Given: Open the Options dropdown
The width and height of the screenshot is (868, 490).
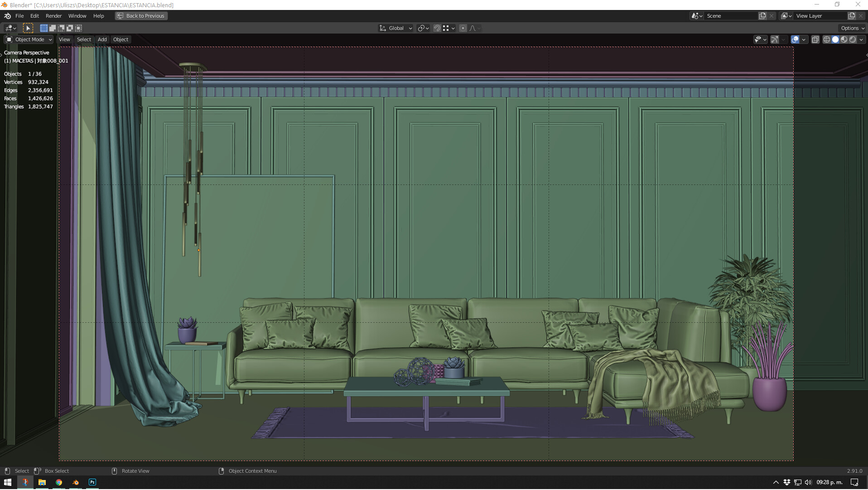Looking at the screenshot, I should 852,28.
